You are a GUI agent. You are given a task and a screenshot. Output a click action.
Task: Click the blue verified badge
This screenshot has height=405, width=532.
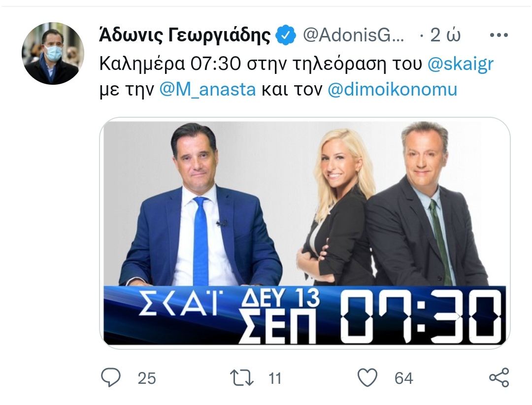click(286, 35)
